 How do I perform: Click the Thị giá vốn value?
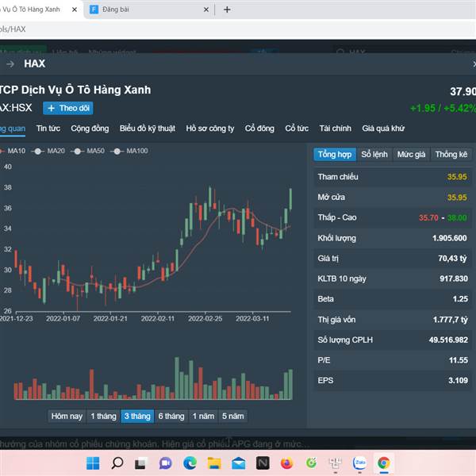pos(450,320)
